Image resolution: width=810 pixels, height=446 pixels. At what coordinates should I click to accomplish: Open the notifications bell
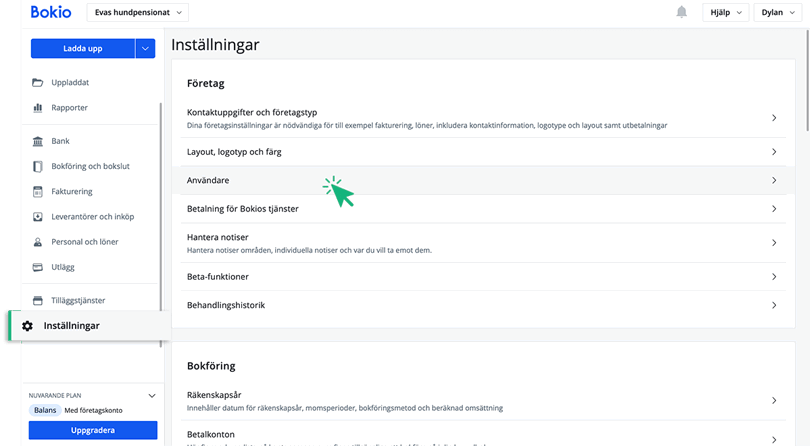click(681, 12)
